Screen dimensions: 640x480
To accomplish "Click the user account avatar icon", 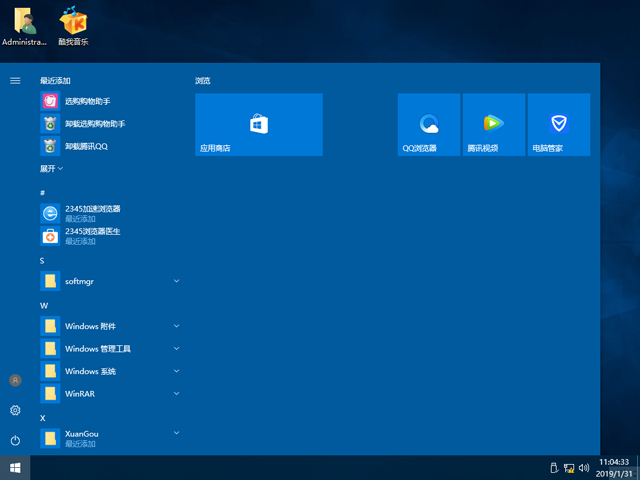I will 15,380.
